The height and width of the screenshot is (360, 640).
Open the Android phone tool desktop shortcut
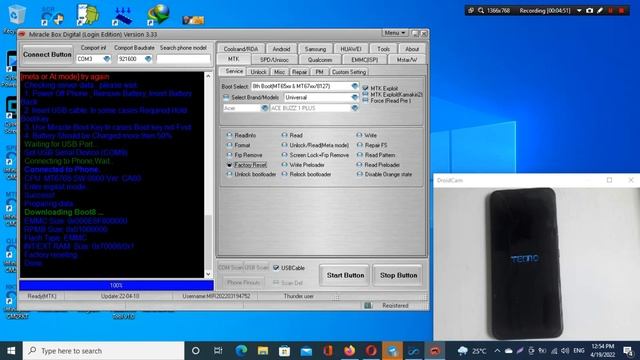point(87,14)
